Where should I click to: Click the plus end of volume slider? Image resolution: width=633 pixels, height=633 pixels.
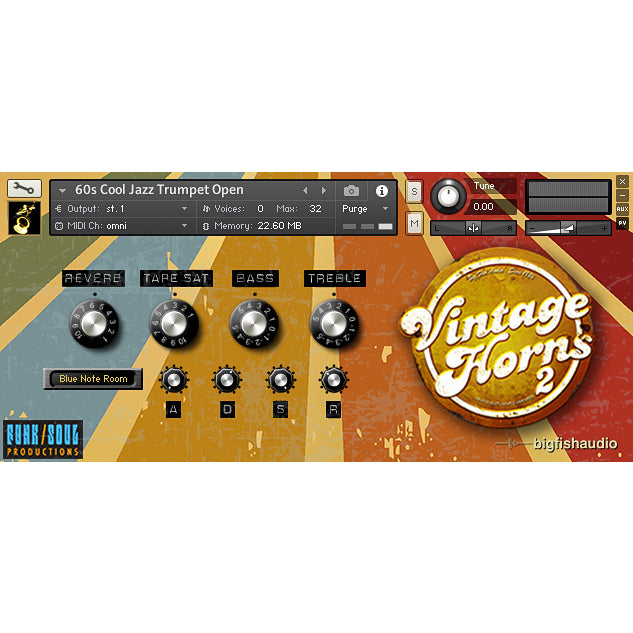tap(604, 229)
